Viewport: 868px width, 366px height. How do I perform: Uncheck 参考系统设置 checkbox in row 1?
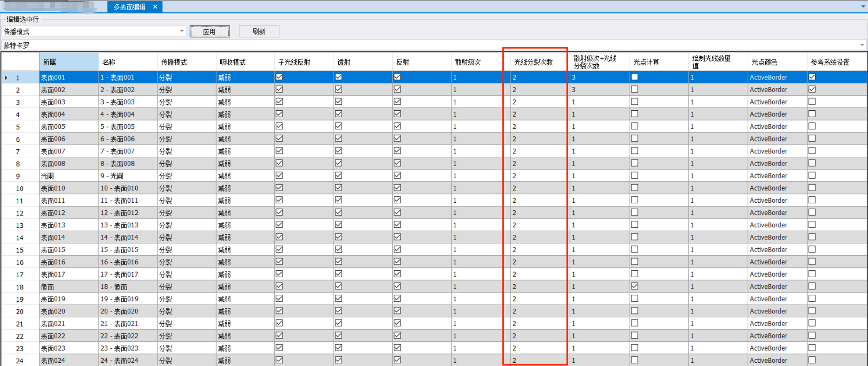tap(812, 77)
